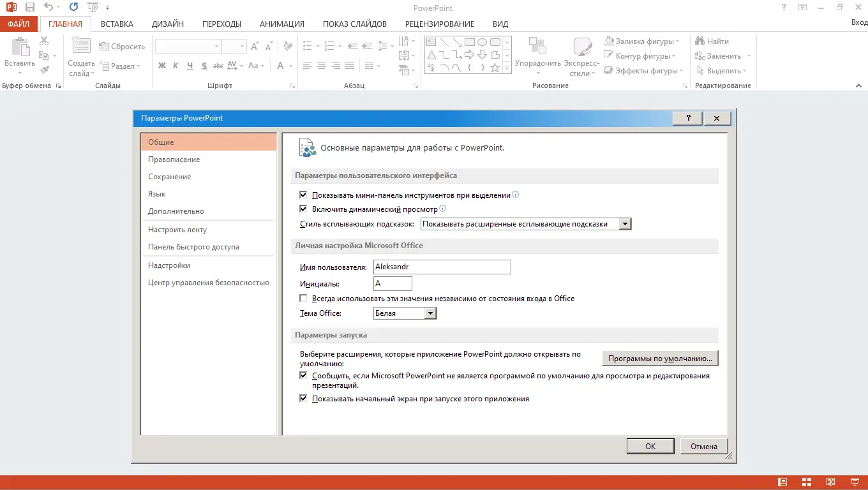Image resolution: width=868 pixels, height=490 pixels.
Task: Click into the Имя пользователя field
Action: tap(442, 267)
